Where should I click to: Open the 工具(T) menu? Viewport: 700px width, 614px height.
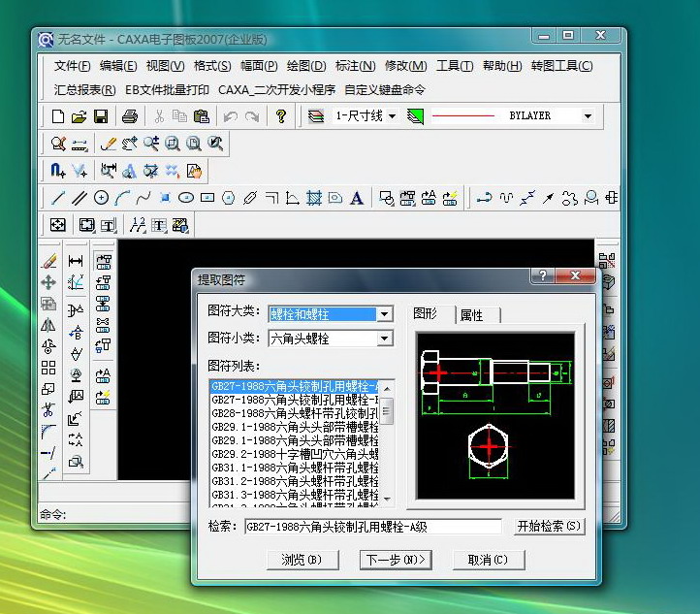(455, 66)
